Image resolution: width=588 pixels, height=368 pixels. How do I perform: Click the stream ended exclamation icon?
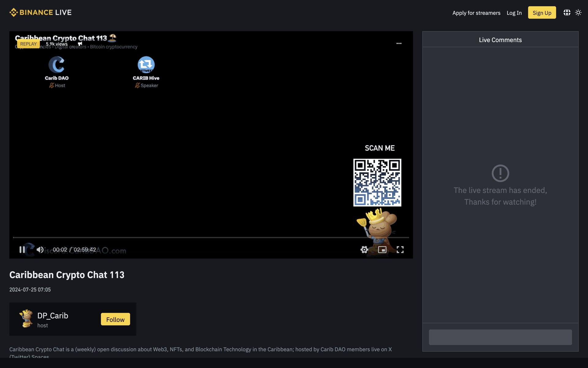[500, 173]
